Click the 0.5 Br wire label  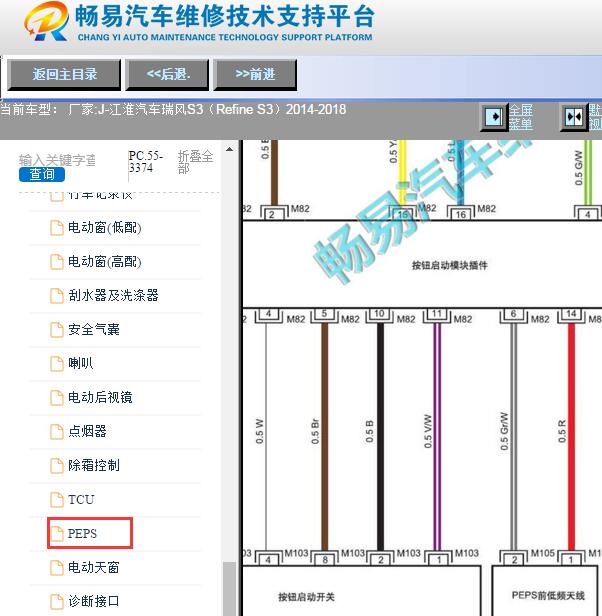tap(315, 432)
